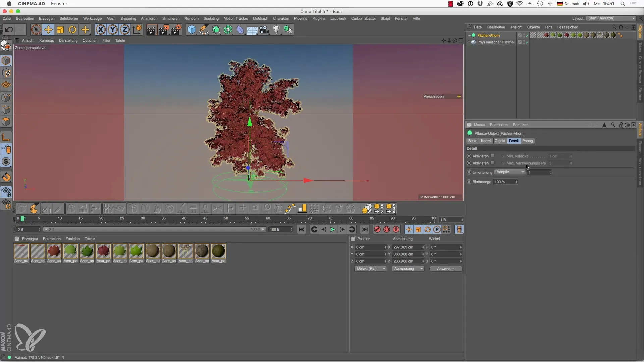Adjust the Blattmenge stepper arrows
This screenshot has width=644, height=362.
(516, 182)
